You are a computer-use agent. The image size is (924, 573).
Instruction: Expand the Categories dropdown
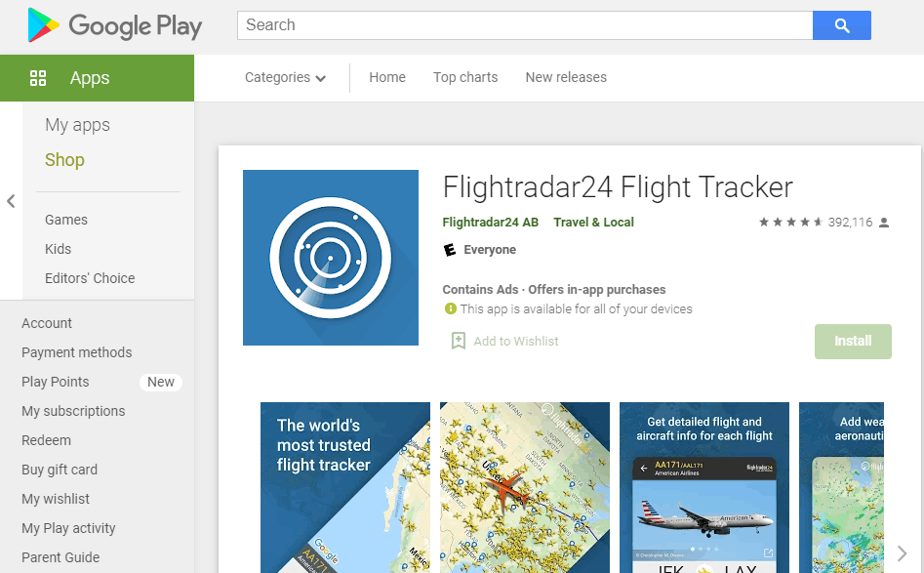[x=285, y=78]
